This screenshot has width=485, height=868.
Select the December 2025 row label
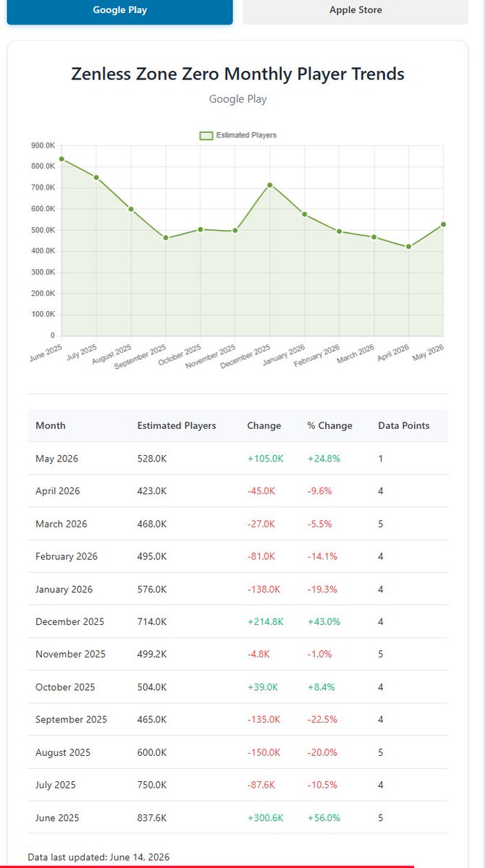(x=70, y=622)
